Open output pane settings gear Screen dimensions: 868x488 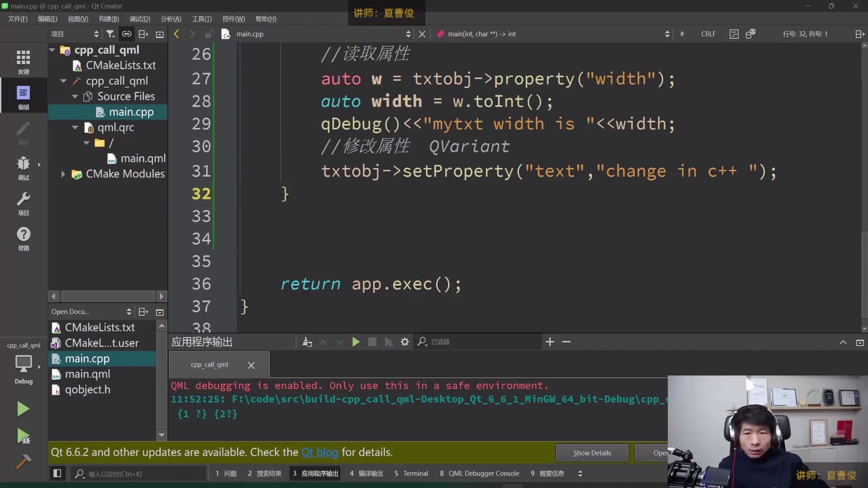405,342
